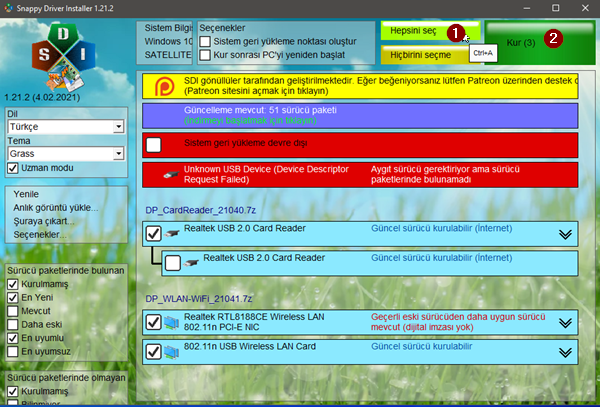Click Yenile in the side menu
Image resolution: width=600 pixels, height=407 pixels.
point(26,194)
